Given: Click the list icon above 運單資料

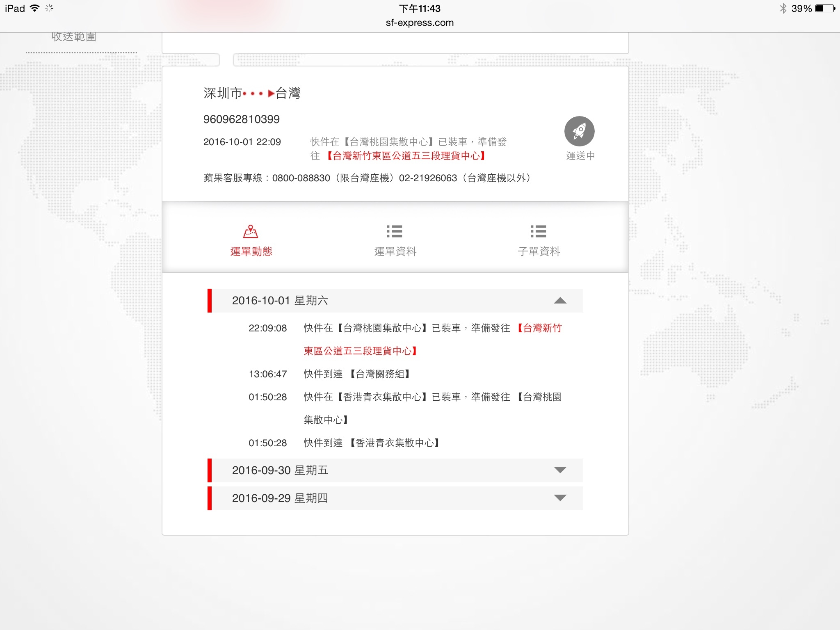Looking at the screenshot, I should (395, 231).
